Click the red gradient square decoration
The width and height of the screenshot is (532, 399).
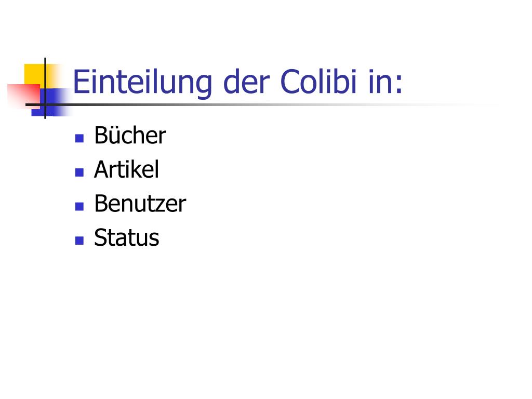pyautogui.click(x=23, y=96)
